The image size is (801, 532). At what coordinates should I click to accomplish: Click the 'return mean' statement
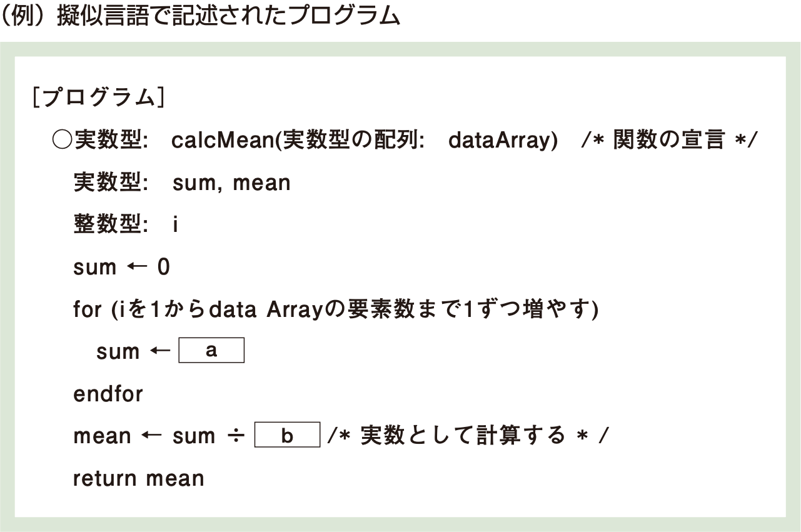pos(139,478)
